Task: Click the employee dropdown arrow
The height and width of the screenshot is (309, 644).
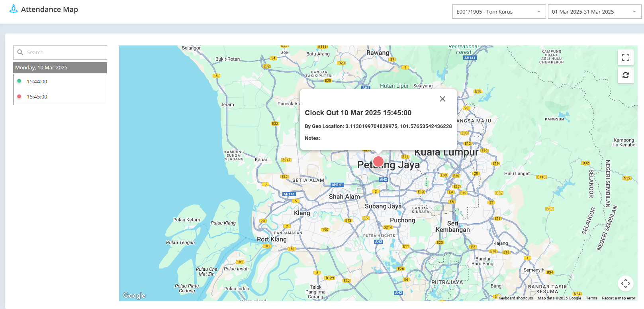Action: click(x=539, y=12)
